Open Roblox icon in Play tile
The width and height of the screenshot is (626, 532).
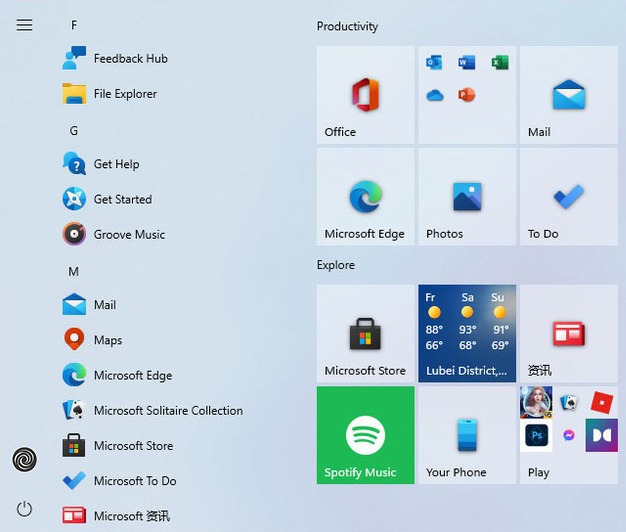602,402
